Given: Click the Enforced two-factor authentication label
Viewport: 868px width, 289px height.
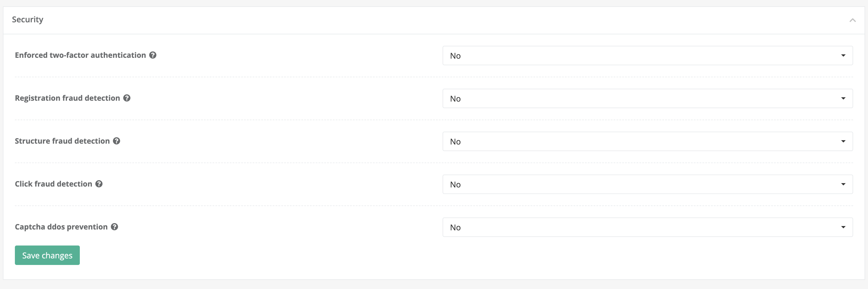Looking at the screenshot, I should coord(80,55).
